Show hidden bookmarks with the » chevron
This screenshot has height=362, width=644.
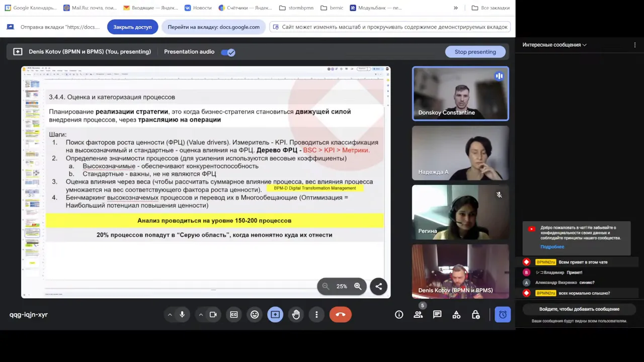coord(455,8)
